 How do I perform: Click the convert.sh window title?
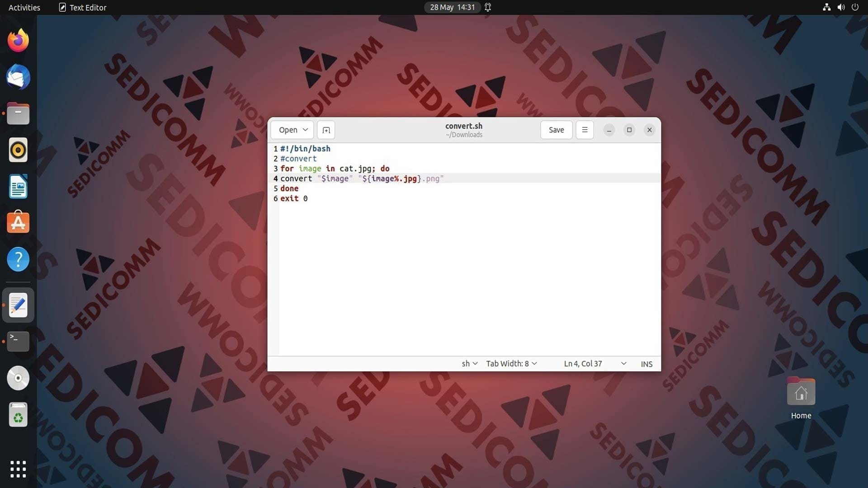pos(464,126)
